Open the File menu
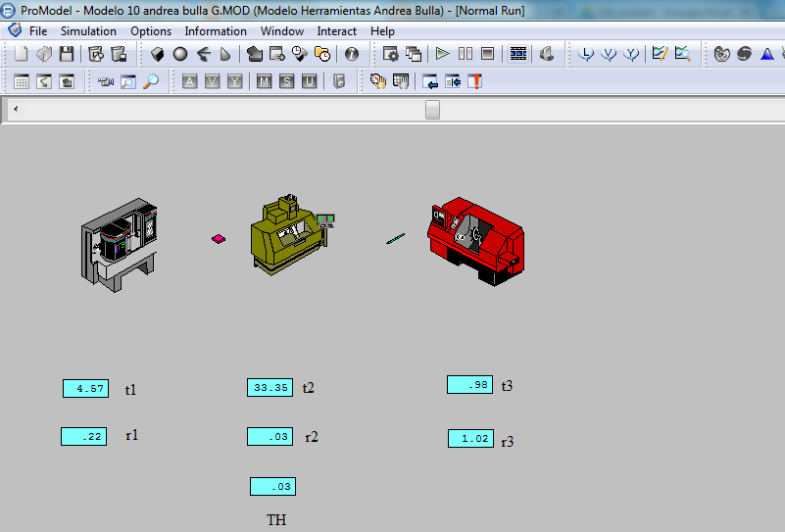This screenshot has width=785, height=532. (x=38, y=31)
